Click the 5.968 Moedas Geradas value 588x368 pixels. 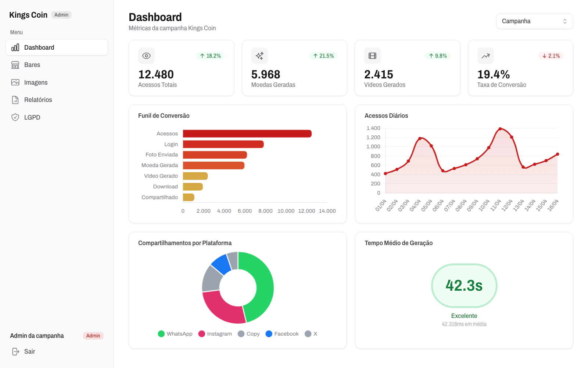[x=266, y=74]
